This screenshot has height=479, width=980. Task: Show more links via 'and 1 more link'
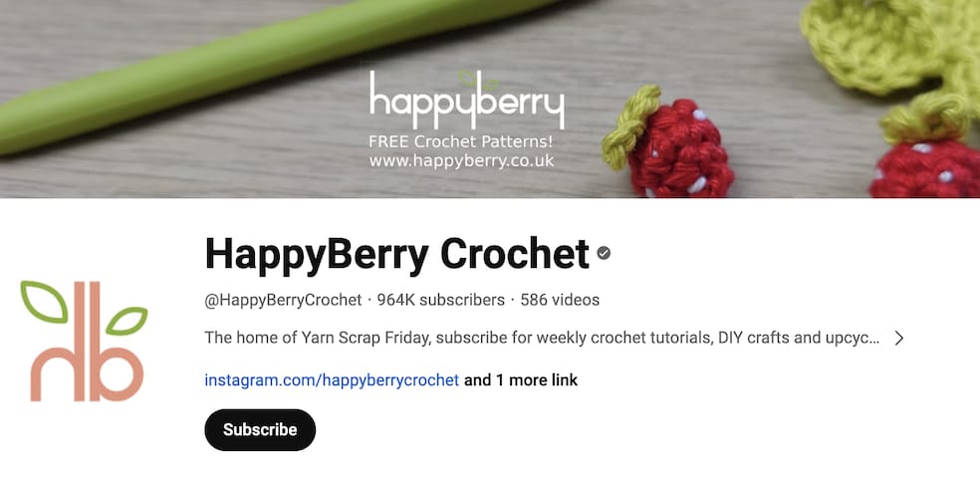(x=521, y=380)
